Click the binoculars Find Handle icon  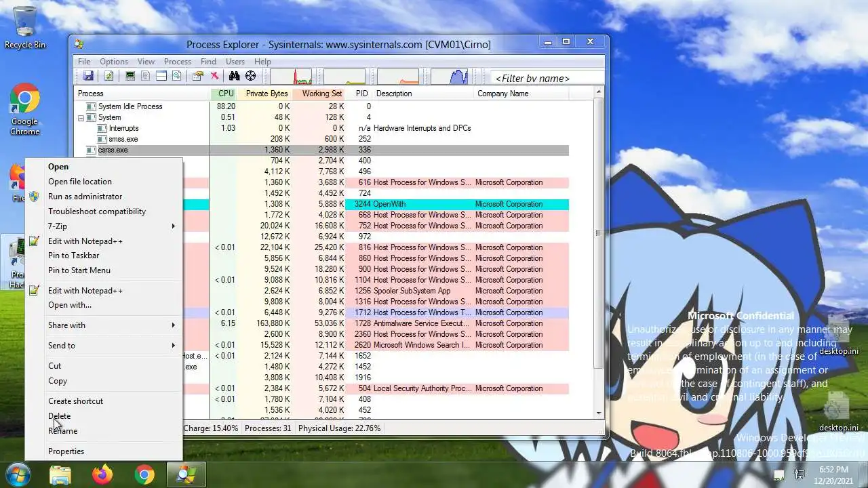pyautogui.click(x=234, y=76)
